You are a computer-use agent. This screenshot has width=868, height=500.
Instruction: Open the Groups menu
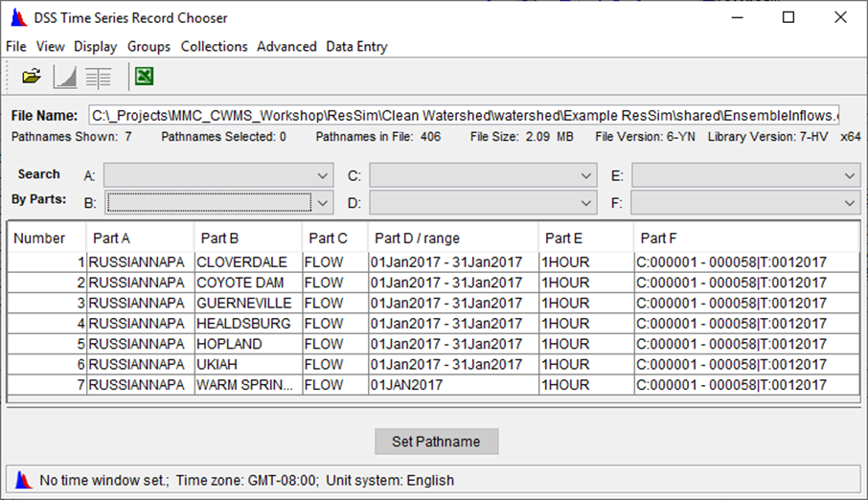[148, 47]
